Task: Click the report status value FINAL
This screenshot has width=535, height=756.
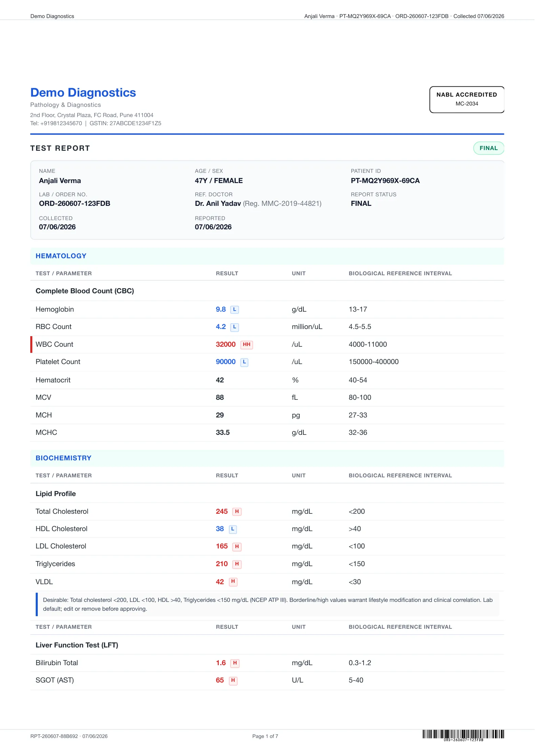Action: pos(361,203)
